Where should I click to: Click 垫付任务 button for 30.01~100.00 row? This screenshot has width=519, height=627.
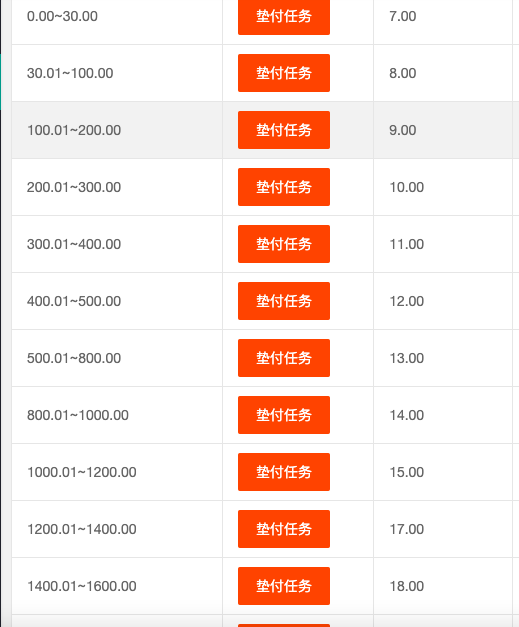284,73
